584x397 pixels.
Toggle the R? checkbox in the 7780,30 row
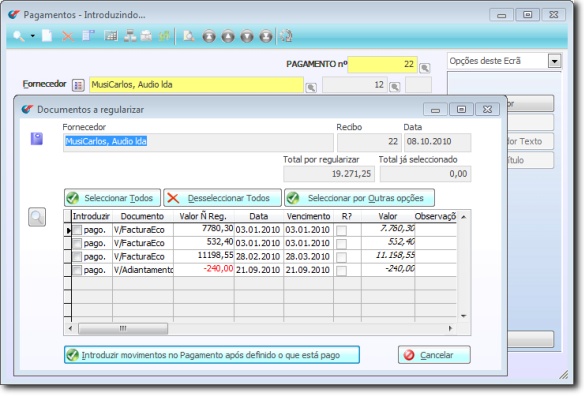click(x=341, y=230)
